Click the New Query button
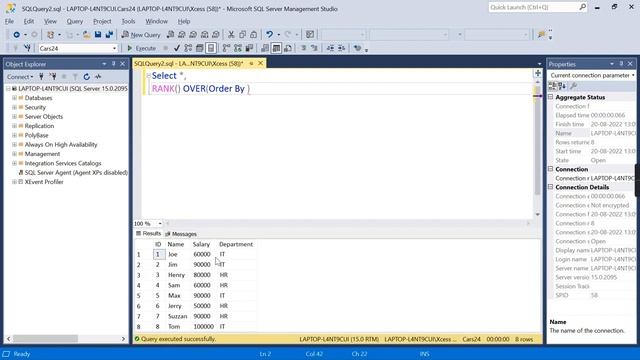 click(141, 35)
